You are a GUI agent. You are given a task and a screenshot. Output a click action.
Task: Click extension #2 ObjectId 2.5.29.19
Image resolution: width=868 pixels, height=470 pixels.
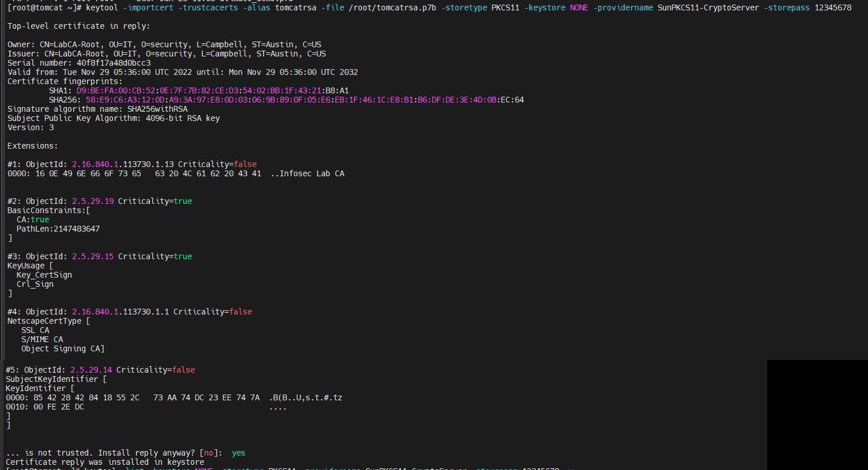point(100,201)
